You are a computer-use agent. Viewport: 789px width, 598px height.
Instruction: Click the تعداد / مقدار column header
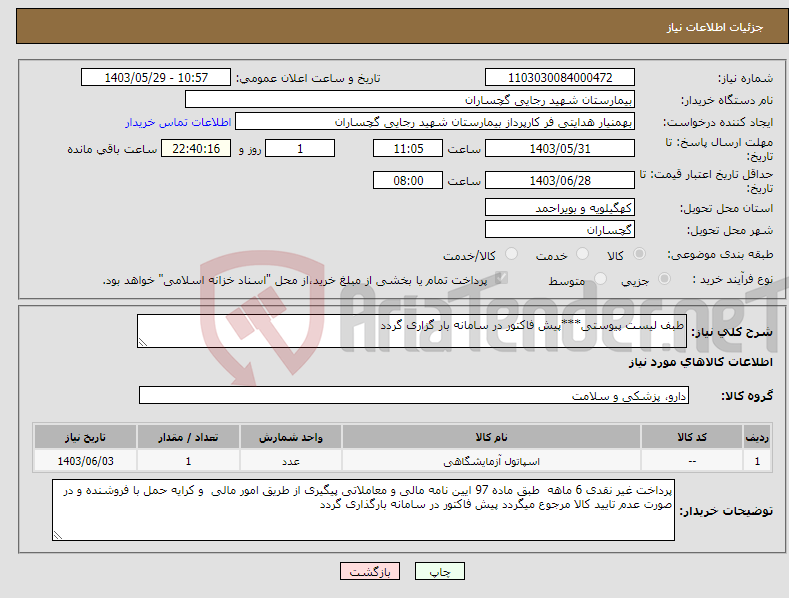tap(188, 437)
